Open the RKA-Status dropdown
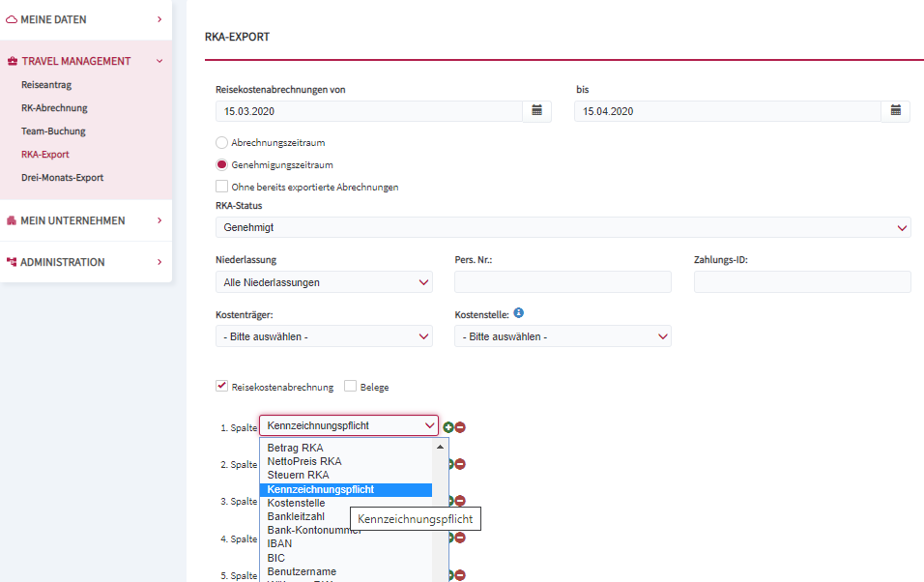924x582 pixels. pyautogui.click(x=563, y=227)
